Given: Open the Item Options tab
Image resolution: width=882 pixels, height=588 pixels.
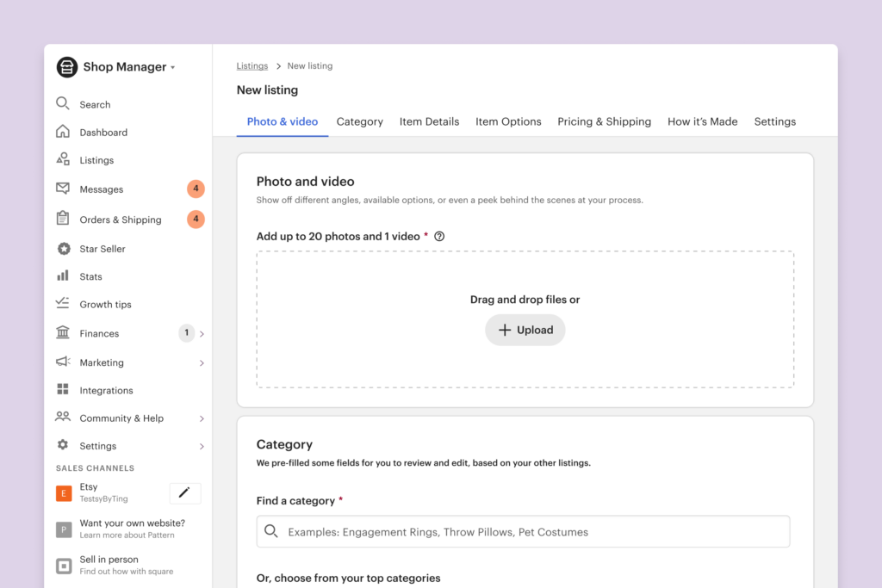Looking at the screenshot, I should click(508, 121).
